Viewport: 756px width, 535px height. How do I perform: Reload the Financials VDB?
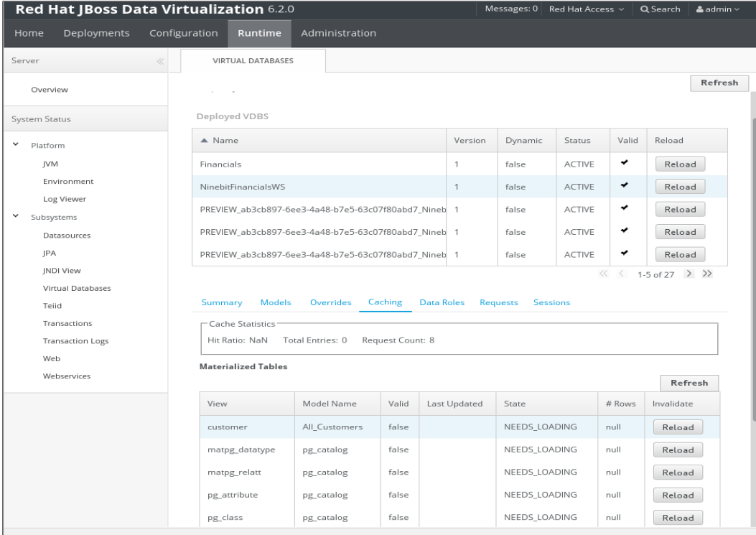pyautogui.click(x=679, y=164)
